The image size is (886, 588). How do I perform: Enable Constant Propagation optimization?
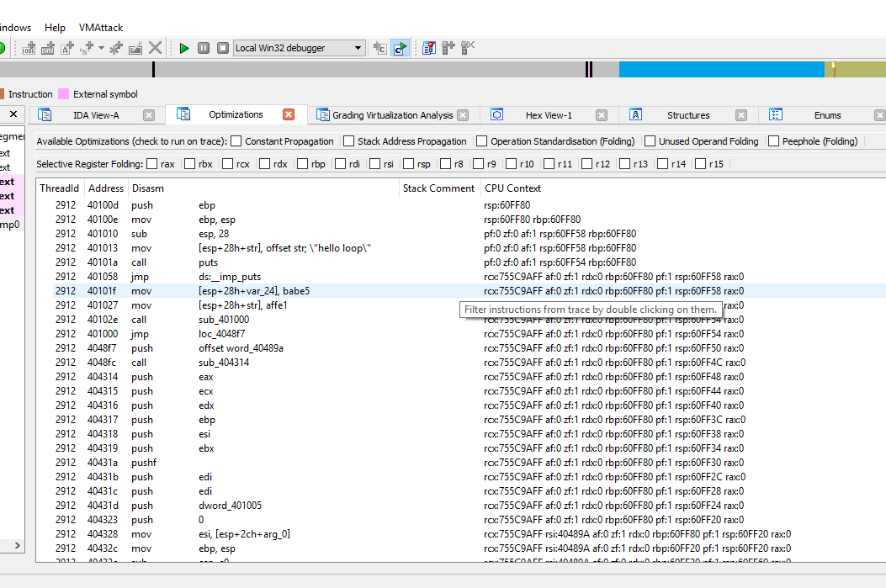236,141
